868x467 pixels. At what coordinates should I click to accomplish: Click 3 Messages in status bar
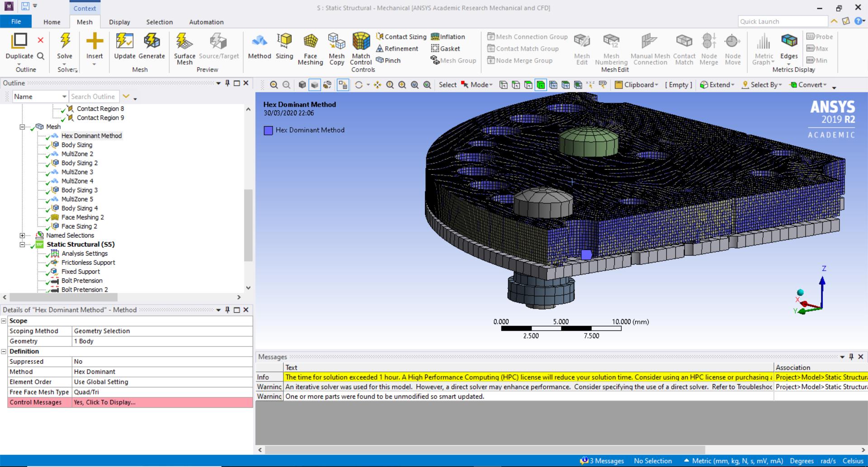[x=603, y=461]
